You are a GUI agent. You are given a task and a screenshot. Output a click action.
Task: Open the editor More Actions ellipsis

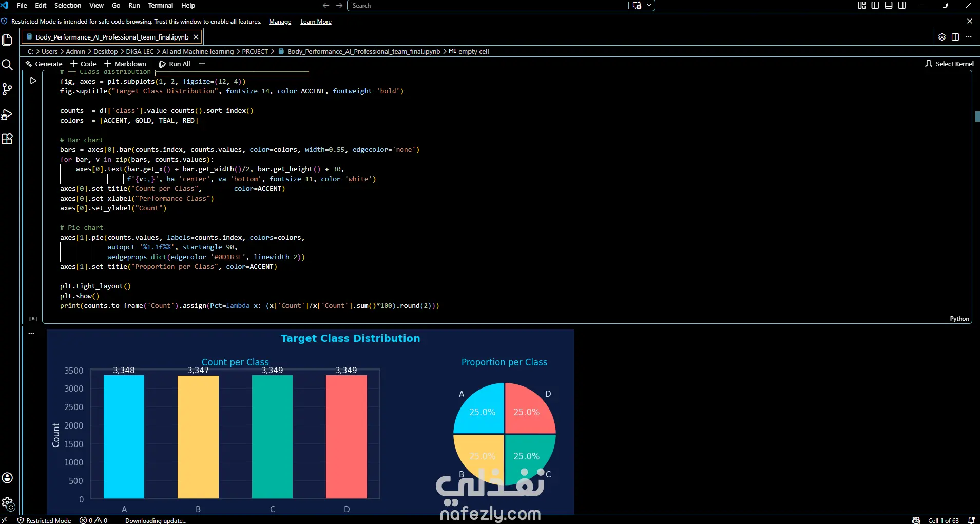click(969, 37)
